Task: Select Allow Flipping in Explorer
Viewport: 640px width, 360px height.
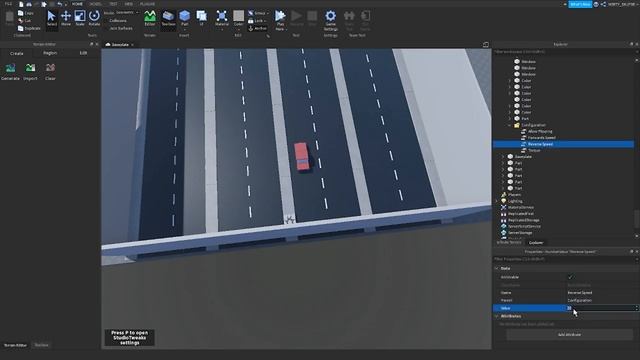Action: point(540,131)
